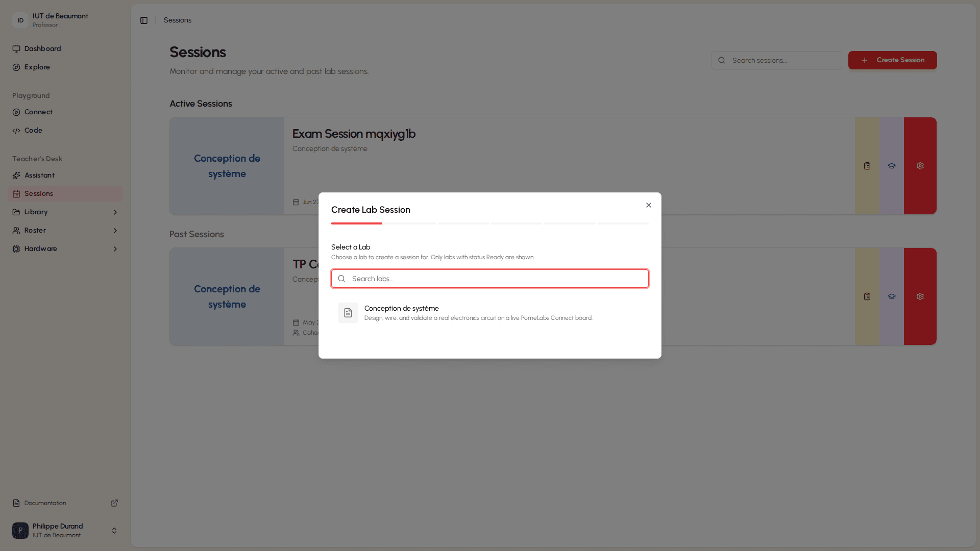The height and width of the screenshot is (551, 980).
Task: Expand the Hardware chevron
Action: (115, 249)
